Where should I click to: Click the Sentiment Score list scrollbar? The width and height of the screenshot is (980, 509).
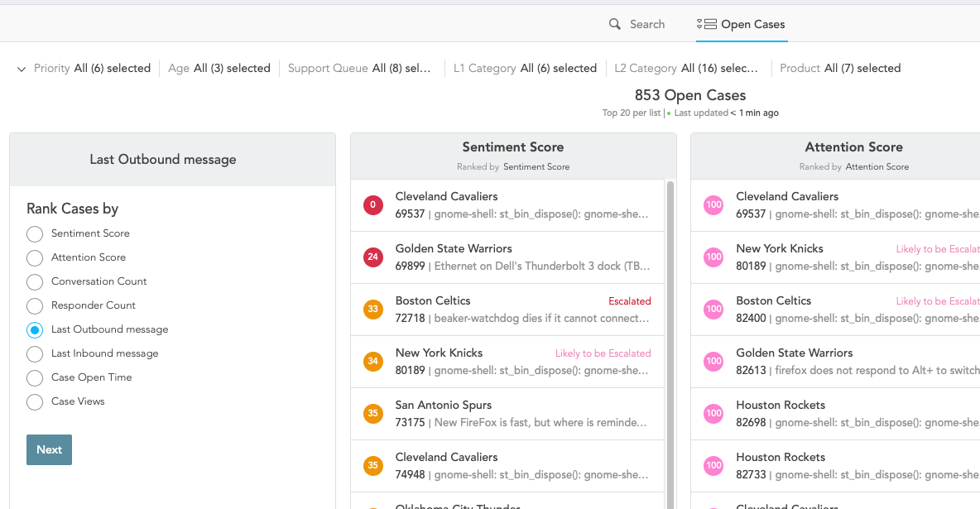(x=670, y=344)
